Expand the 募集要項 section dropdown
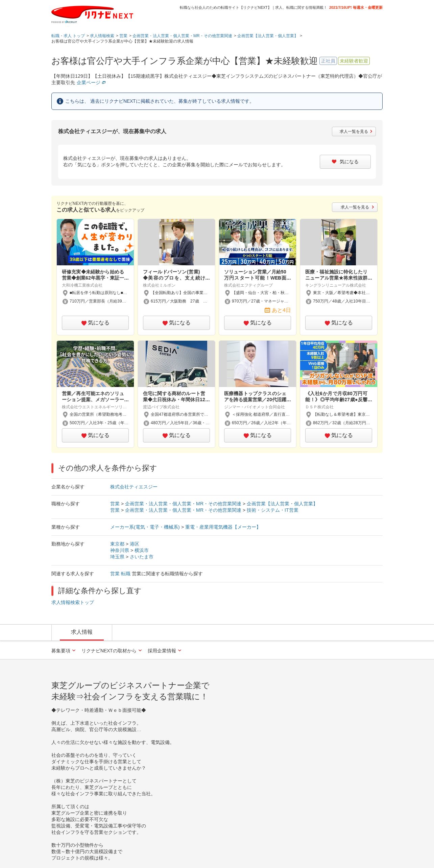The height and width of the screenshot is (868, 434). [x=64, y=651]
